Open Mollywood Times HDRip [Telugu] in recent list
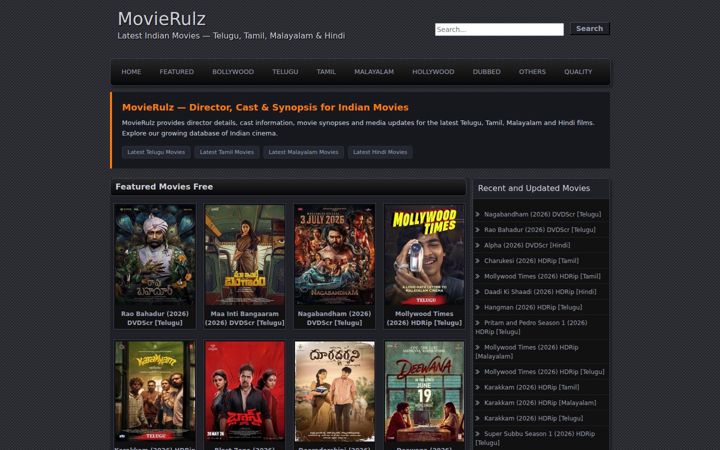Screen dimensions: 720x450 pos(544,372)
